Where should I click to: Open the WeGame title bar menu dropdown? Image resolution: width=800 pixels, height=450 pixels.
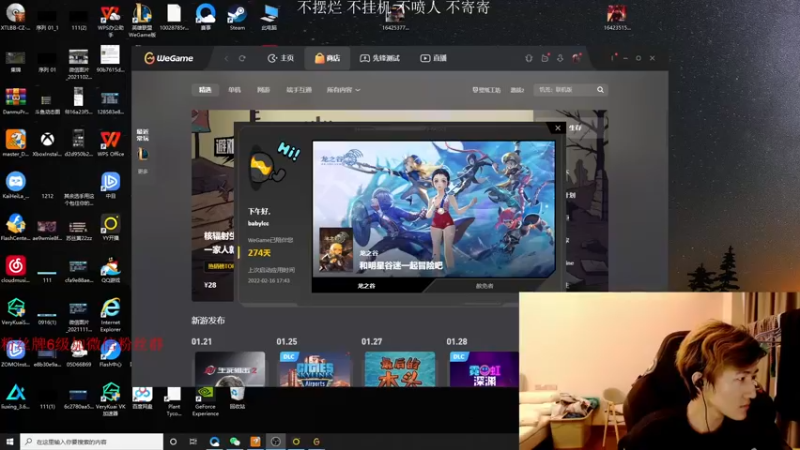[612, 58]
